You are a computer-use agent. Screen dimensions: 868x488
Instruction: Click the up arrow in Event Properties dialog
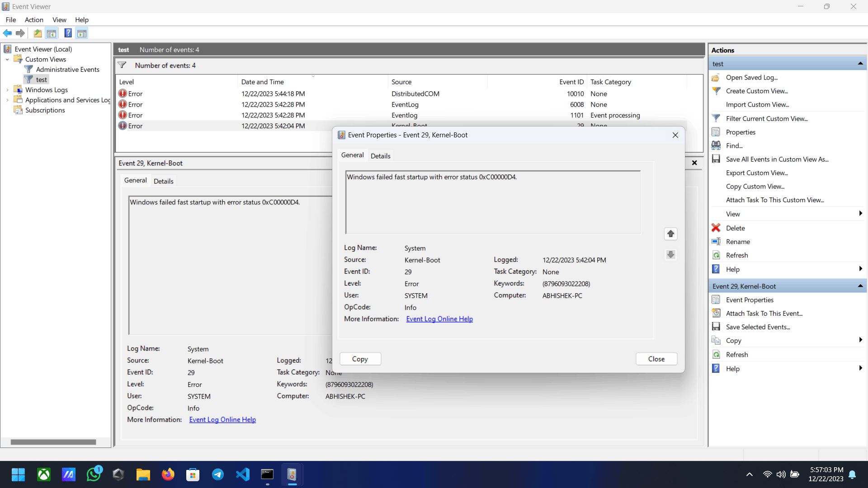(x=670, y=234)
